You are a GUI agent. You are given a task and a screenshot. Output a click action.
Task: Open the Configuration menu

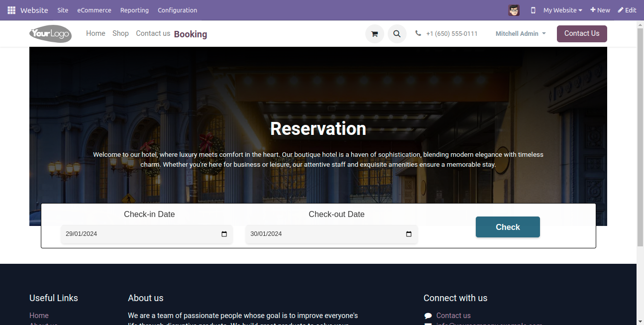tap(177, 10)
